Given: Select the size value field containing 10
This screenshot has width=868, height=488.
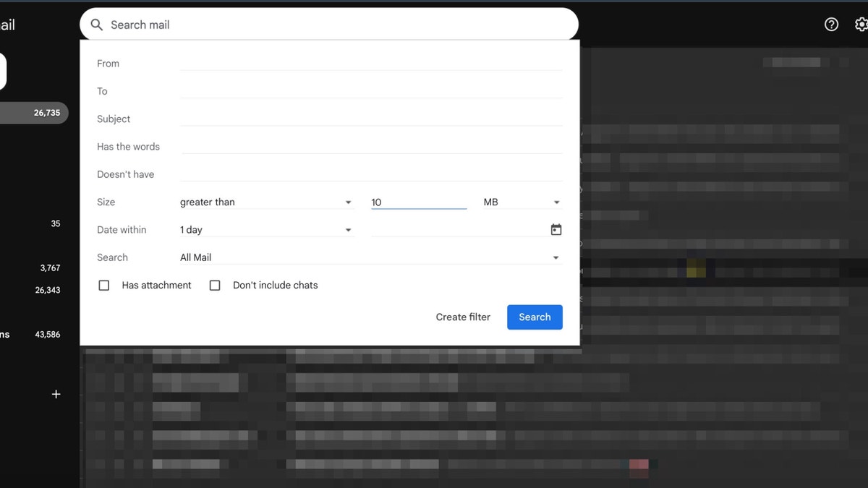Looking at the screenshot, I should point(418,202).
